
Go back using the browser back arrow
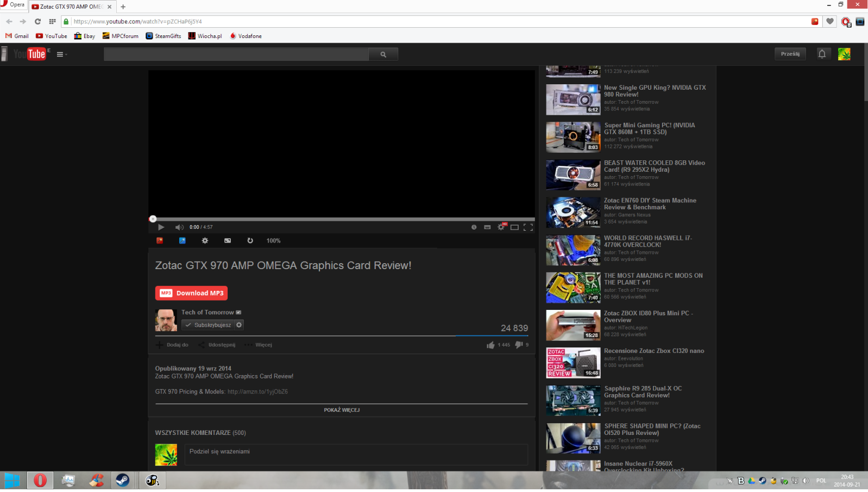[x=9, y=22]
